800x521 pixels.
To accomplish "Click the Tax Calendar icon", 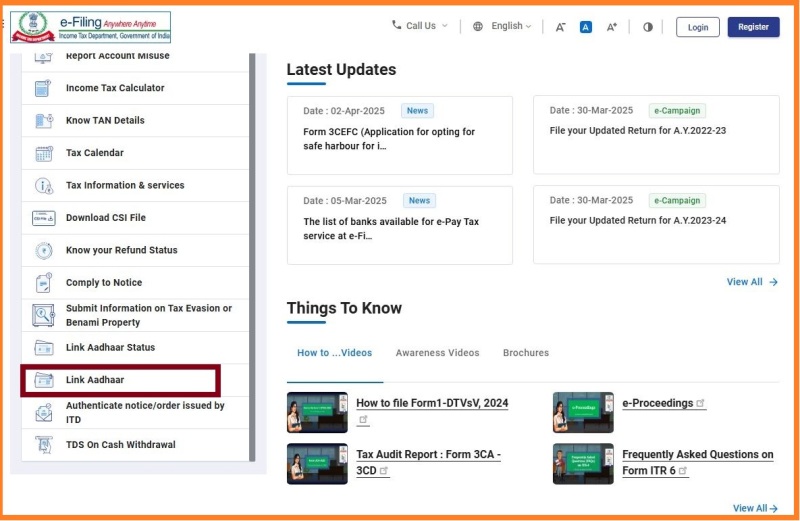I will (43, 153).
